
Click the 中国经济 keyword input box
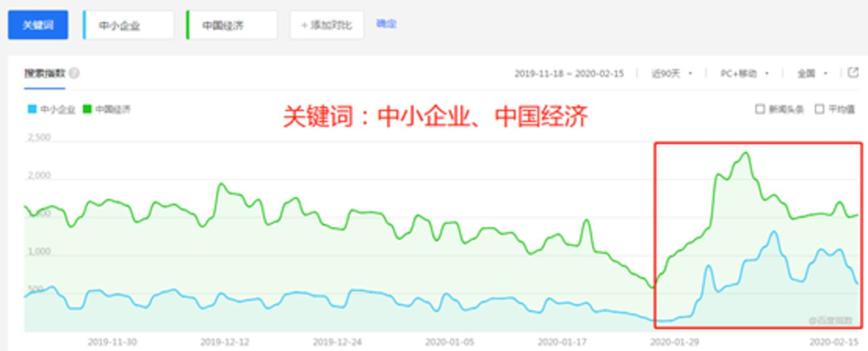point(232,25)
